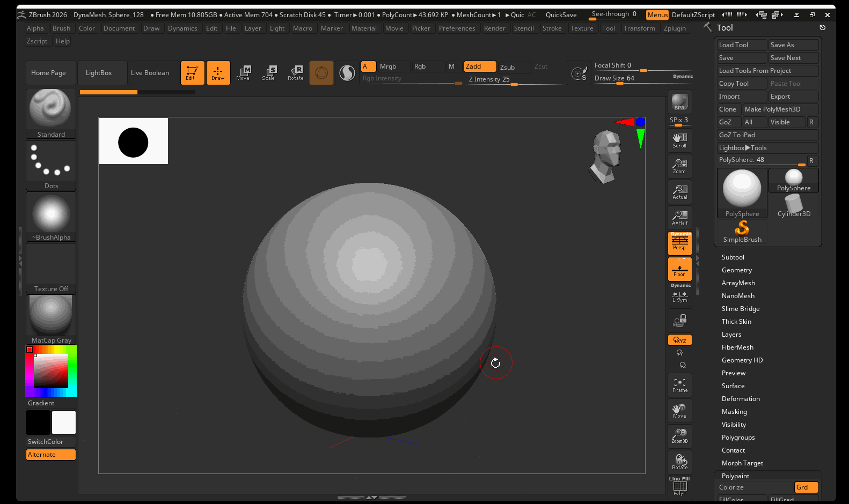Image resolution: width=849 pixels, height=504 pixels.
Task: Open the Preferences menu
Action: pyautogui.click(x=457, y=28)
